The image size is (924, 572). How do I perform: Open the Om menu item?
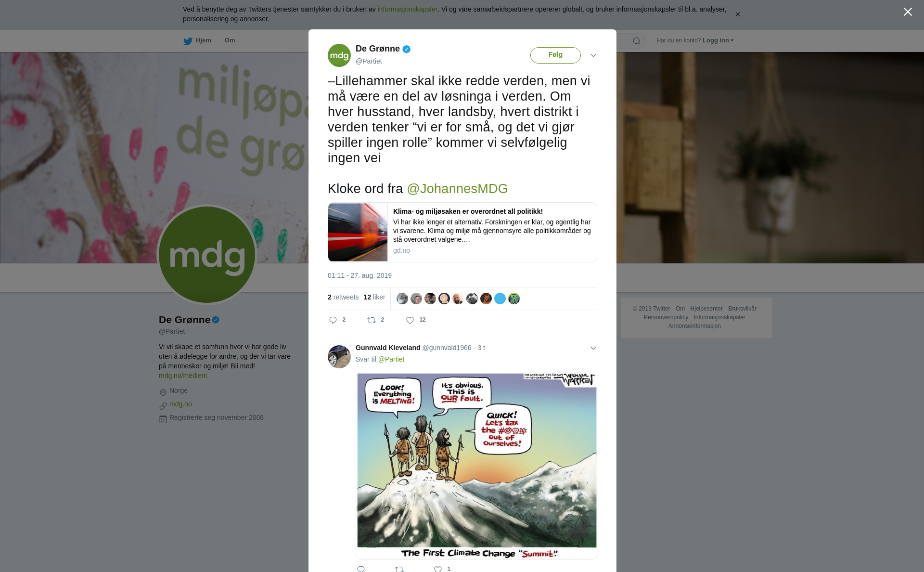click(230, 40)
